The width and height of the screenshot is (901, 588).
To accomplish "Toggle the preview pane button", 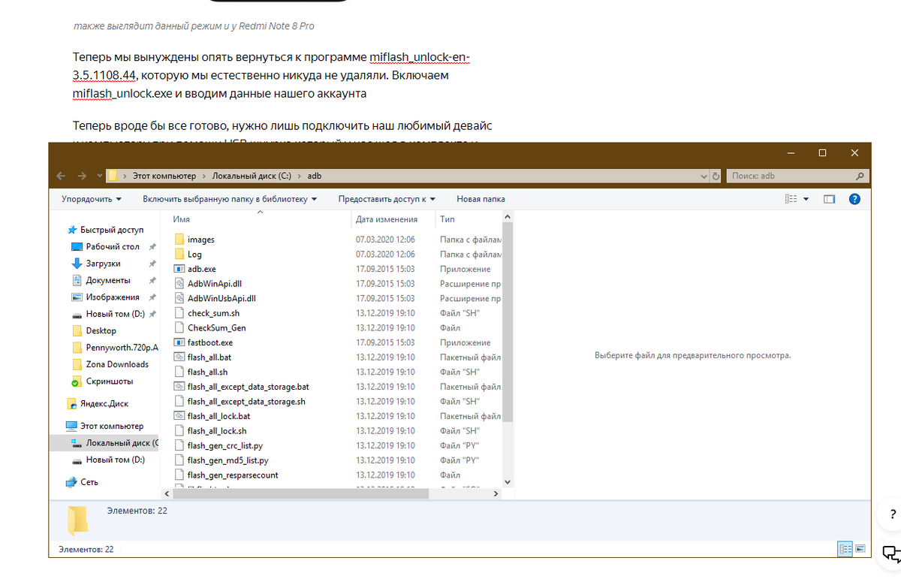I will pos(829,199).
